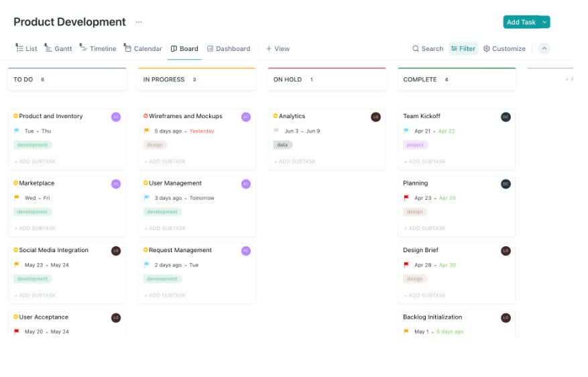Click the assignee avatar on Social Media Integration
This screenshot has width=588, height=377.
[116, 251]
